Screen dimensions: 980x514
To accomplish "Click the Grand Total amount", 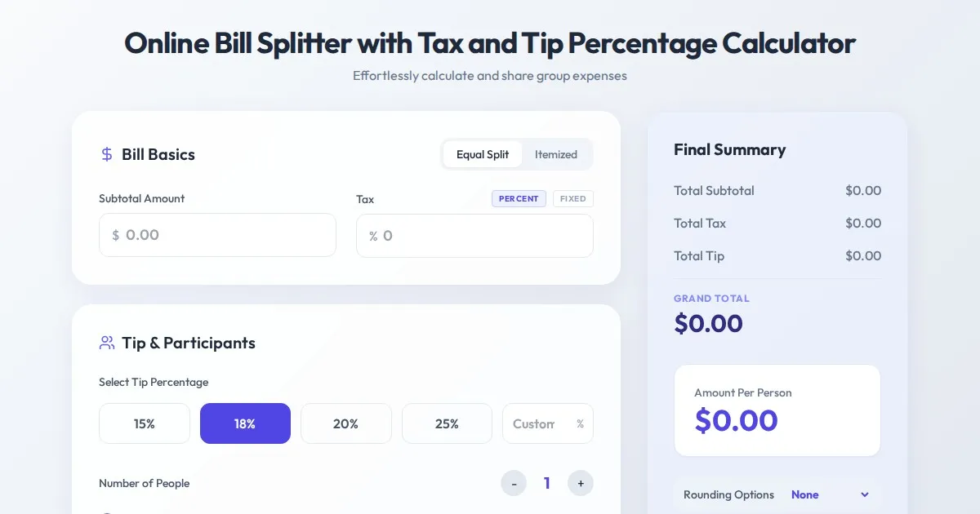I will (708, 324).
